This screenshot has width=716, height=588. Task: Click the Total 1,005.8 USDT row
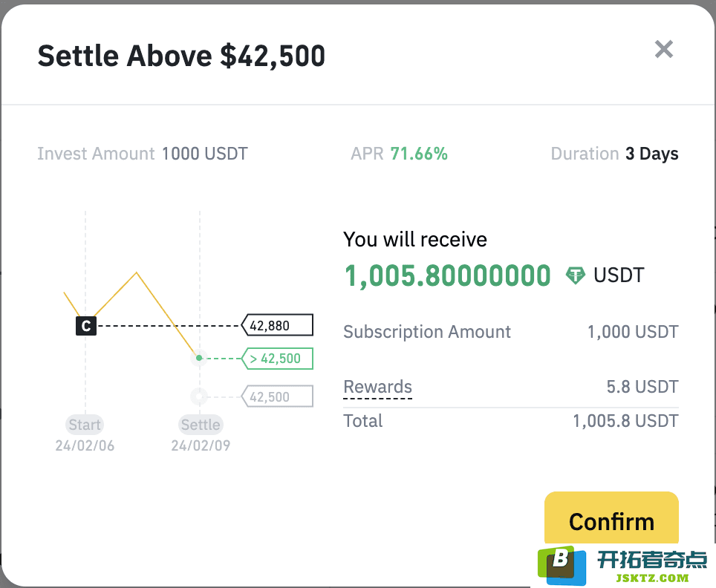pyautogui.click(x=510, y=421)
